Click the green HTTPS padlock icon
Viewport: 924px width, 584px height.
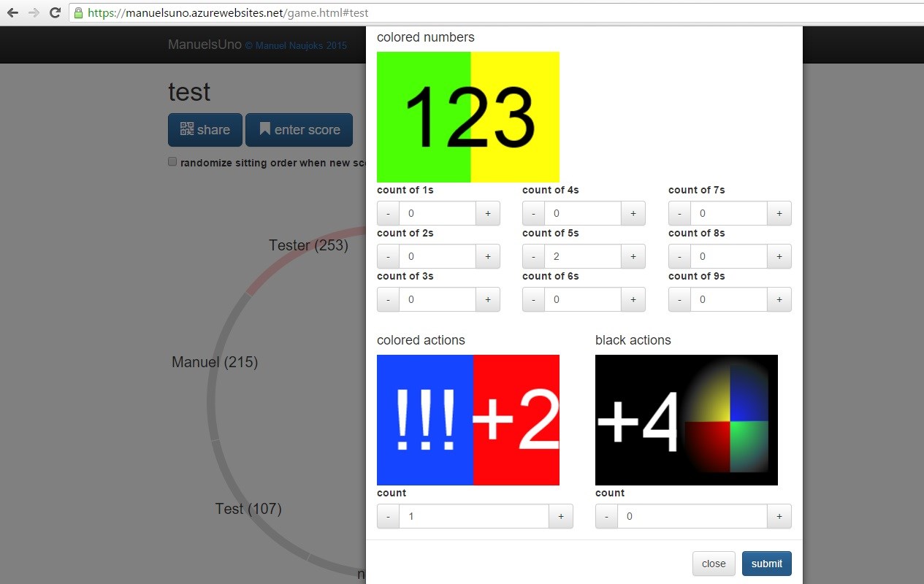[x=79, y=13]
